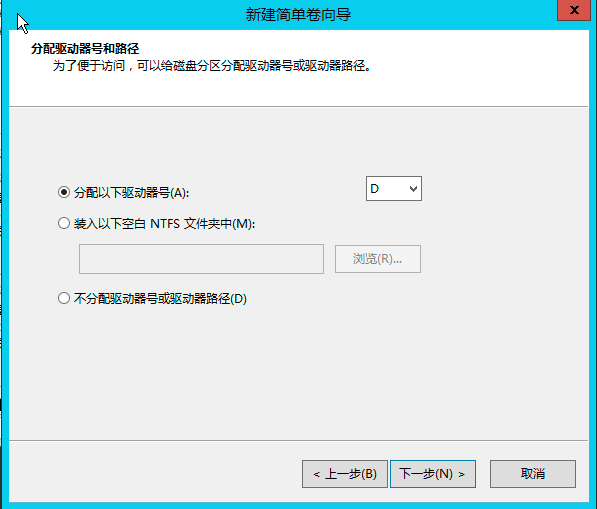Screen dimensions: 597x509
Task: Click the 下一步(N) button
Action: pos(433,474)
